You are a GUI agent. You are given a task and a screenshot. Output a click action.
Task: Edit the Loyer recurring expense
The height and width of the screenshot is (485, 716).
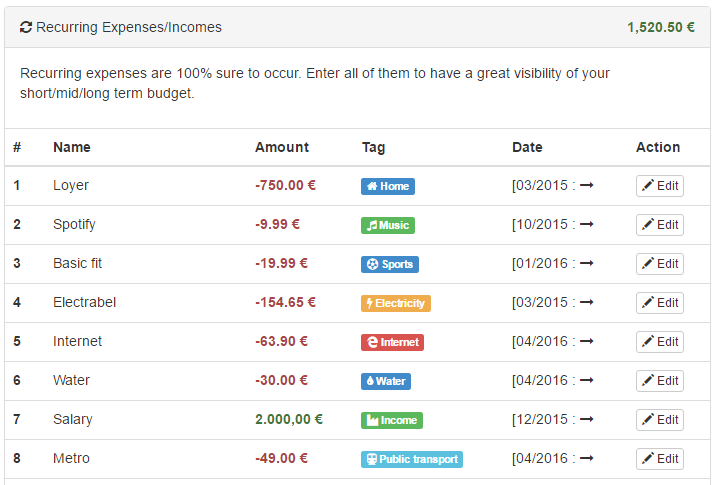tap(660, 186)
